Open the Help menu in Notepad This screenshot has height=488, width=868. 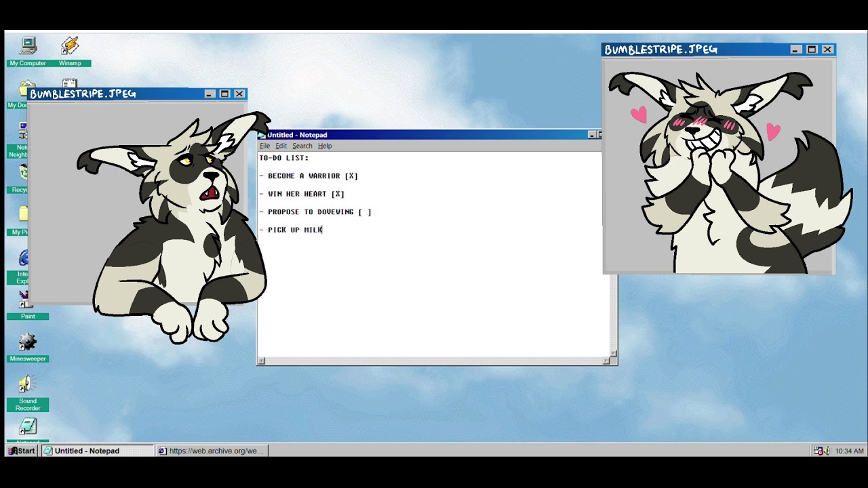pos(325,146)
